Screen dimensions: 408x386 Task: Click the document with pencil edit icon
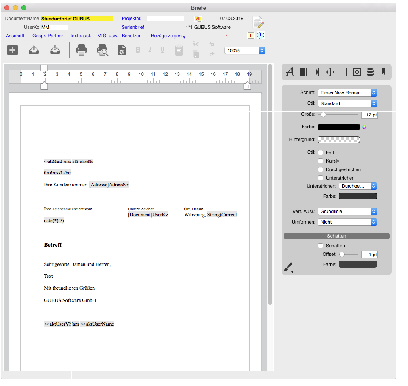click(258, 23)
